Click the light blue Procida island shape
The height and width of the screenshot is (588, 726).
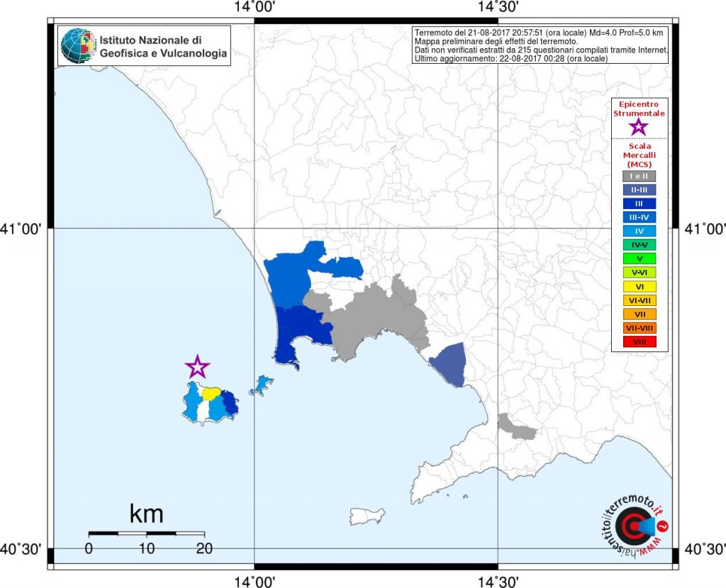pos(262,385)
